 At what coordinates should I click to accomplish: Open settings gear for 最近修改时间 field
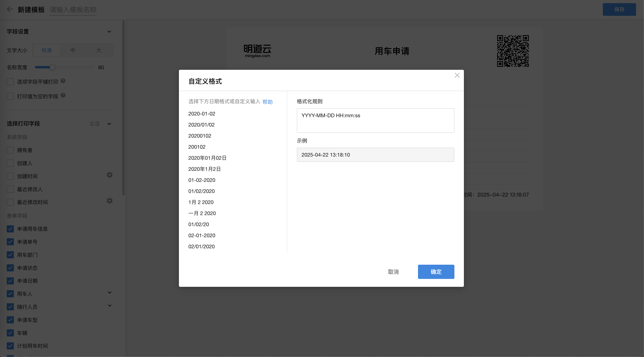point(109,201)
